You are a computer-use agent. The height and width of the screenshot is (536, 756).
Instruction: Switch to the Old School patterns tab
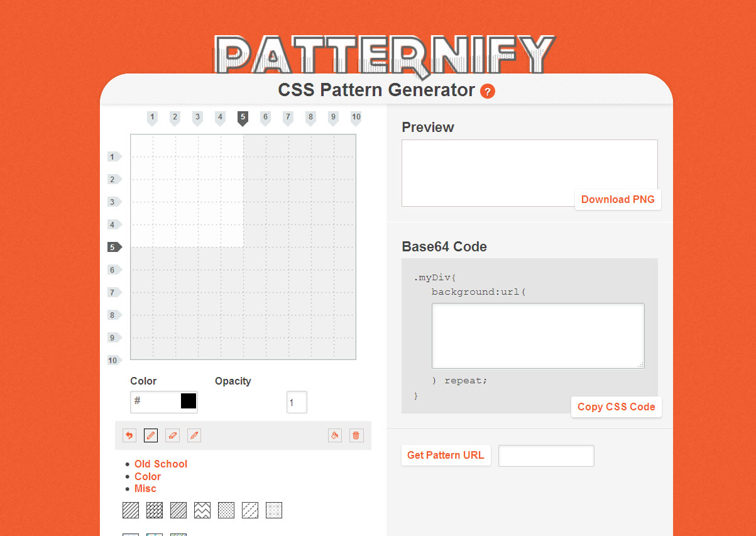(x=161, y=464)
